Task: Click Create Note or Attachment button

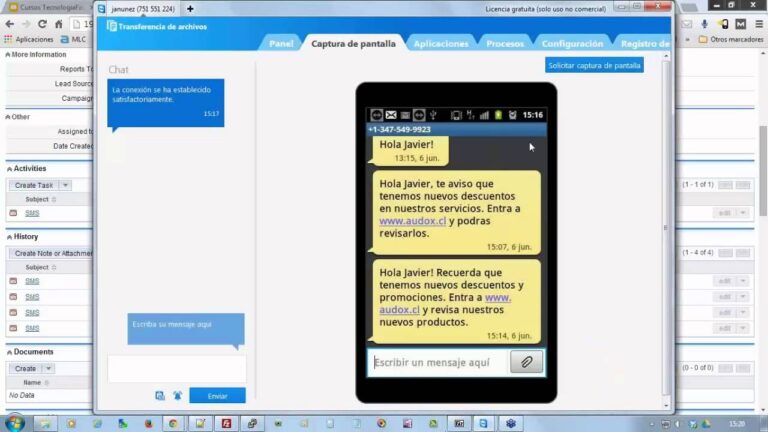Action: point(51,253)
